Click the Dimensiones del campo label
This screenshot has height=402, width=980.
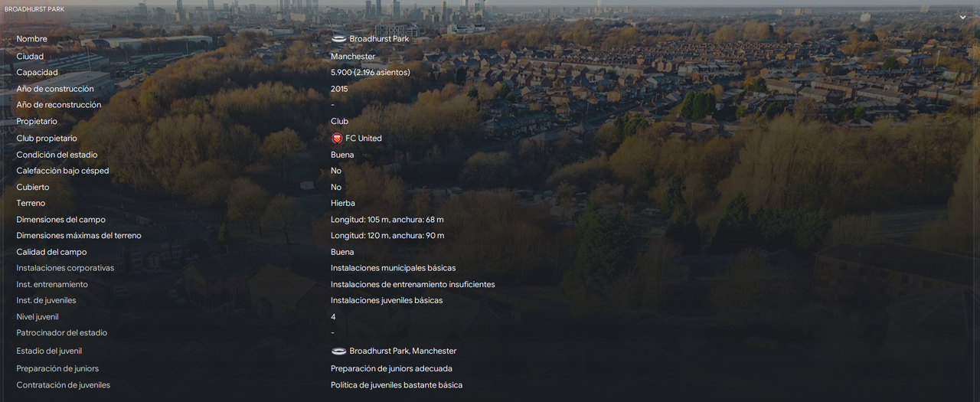(x=61, y=220)
